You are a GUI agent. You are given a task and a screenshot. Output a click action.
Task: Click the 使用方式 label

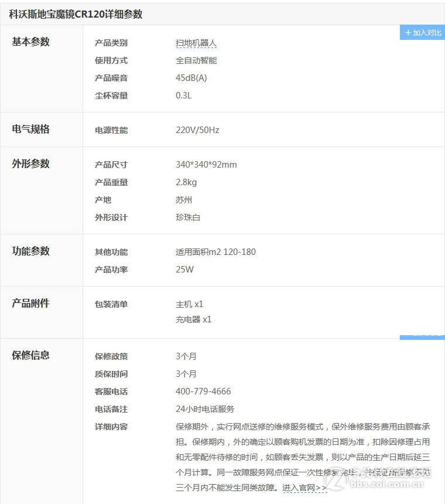[x=111, y=60]
